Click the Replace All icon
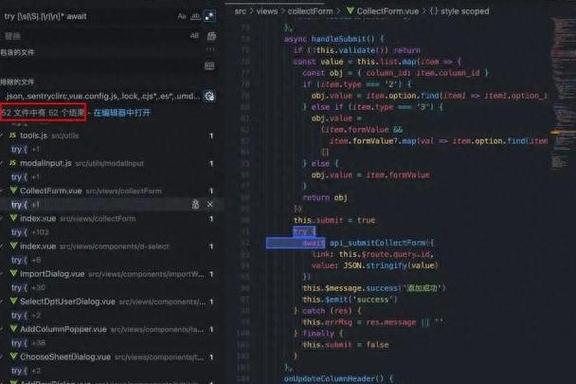Viewport: 576px width, 384px height. 211,36
